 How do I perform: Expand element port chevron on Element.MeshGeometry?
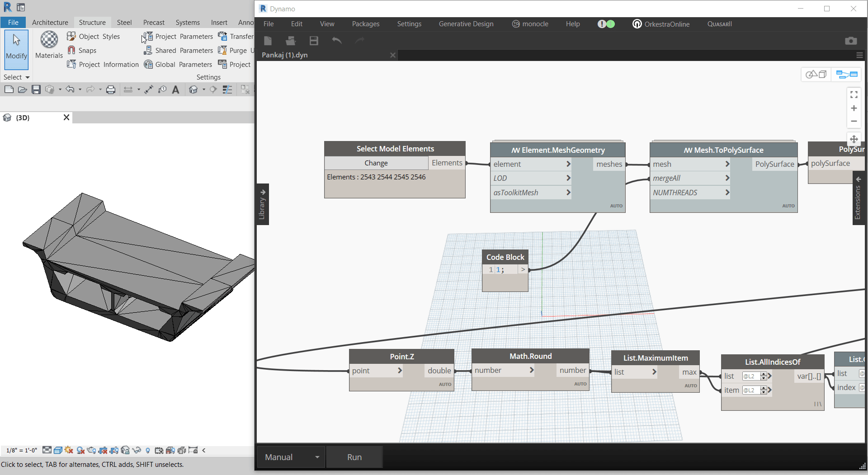[569, 164]
